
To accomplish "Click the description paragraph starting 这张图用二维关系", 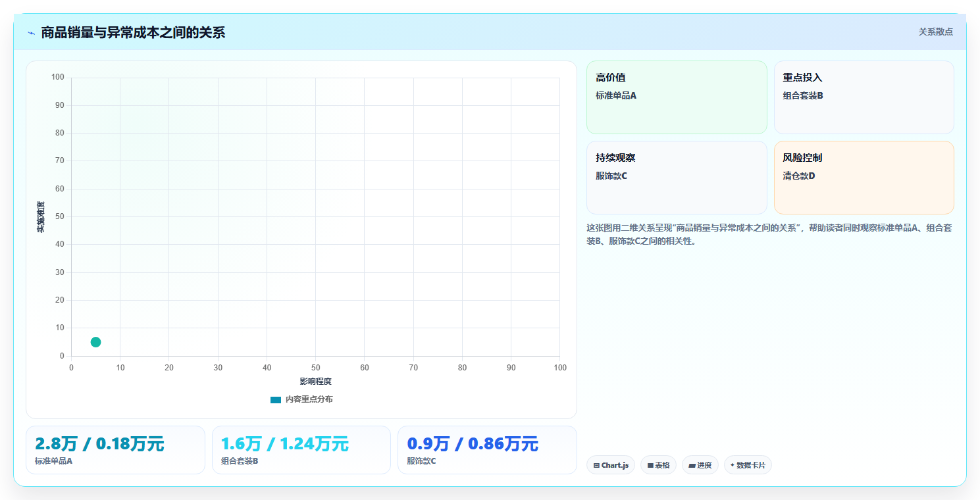I will click(x=769, y=234).
